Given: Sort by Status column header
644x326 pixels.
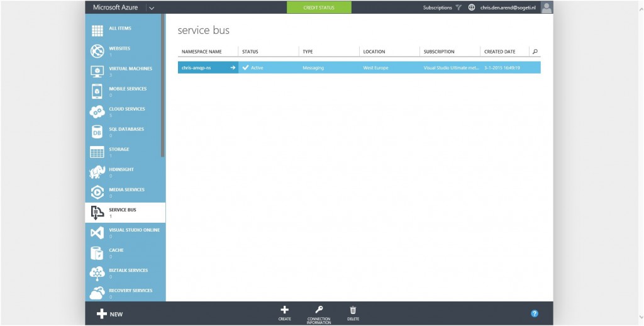Looking at the screenshot, I should point(250,52).
